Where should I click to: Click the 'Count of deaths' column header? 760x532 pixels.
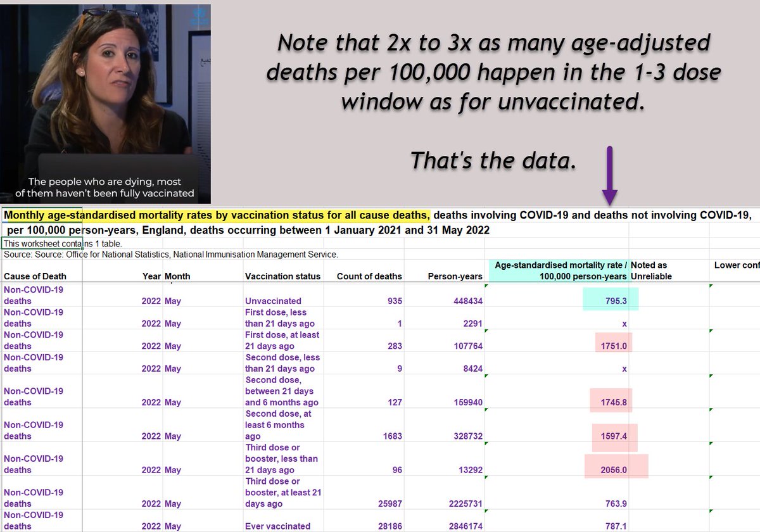pos(370,276)
